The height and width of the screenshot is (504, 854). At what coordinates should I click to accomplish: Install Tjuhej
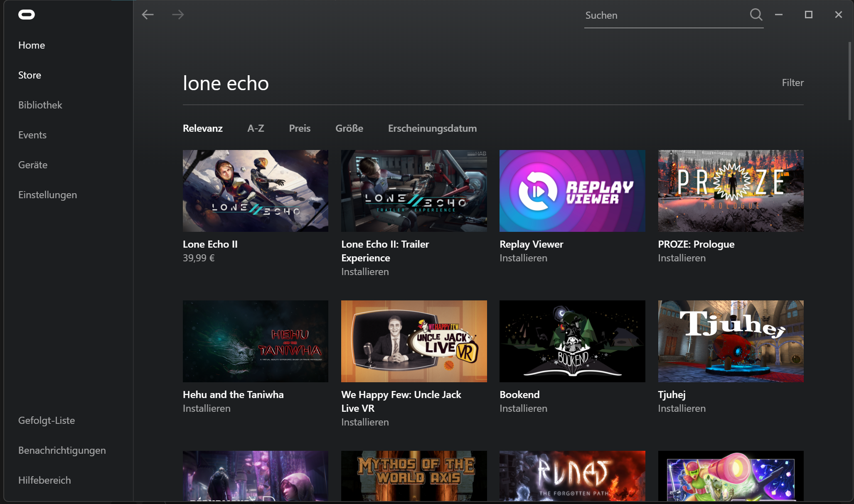(x=682, y=408)
